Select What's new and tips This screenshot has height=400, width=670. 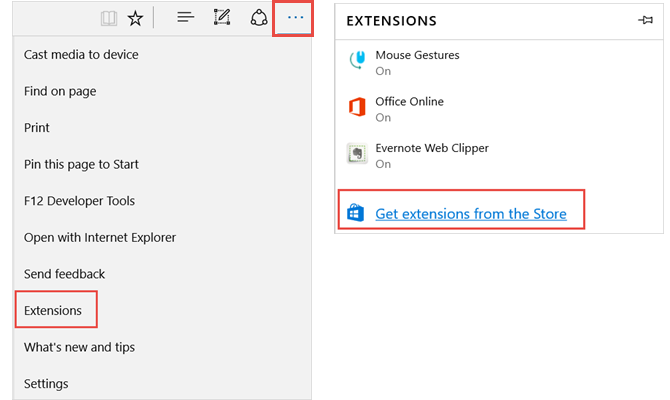tap(79, 347)
